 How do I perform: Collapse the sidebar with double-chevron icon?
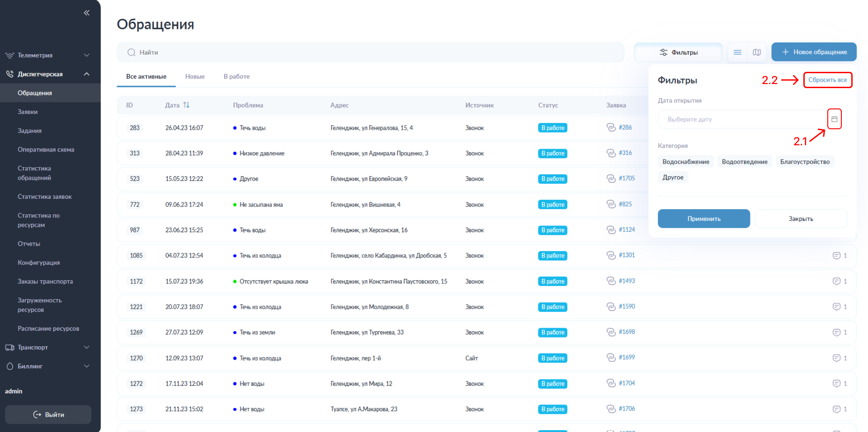pos(86,13)
